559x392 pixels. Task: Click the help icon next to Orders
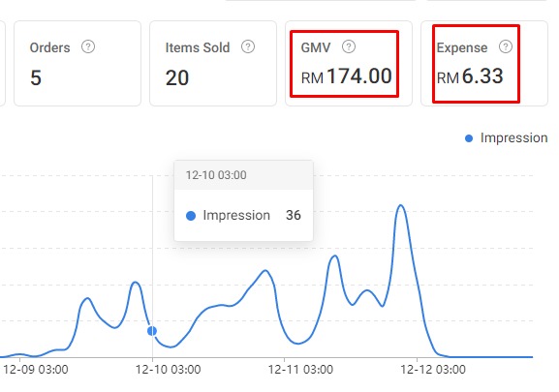[88, 46]
